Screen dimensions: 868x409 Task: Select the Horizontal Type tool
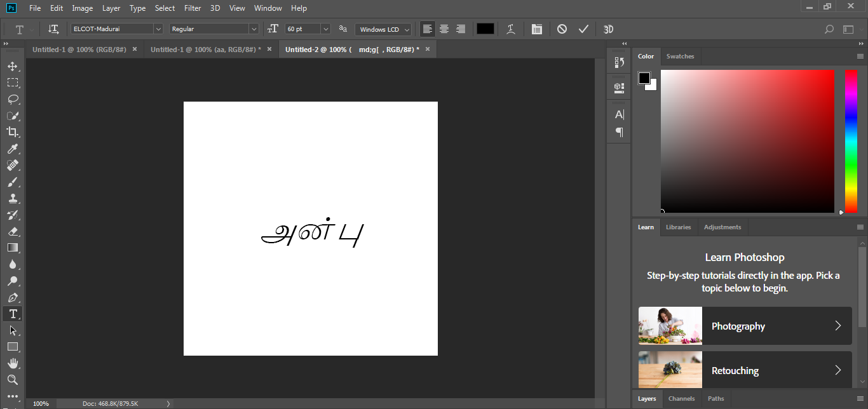click(x=13, y=314)
